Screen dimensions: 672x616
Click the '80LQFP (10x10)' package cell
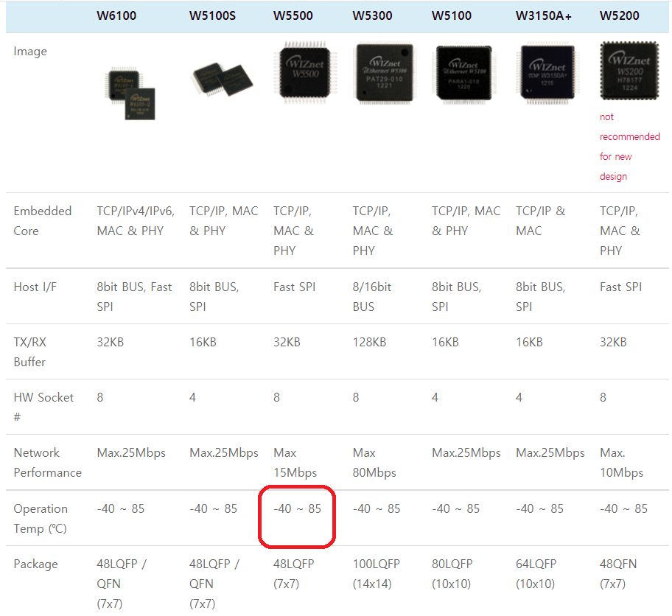452,574
